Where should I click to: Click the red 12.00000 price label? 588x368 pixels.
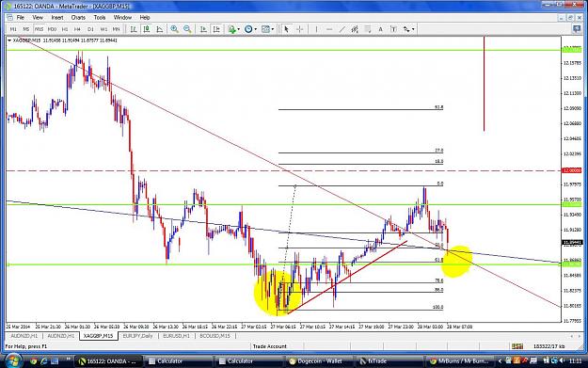(x=572, y=170)
